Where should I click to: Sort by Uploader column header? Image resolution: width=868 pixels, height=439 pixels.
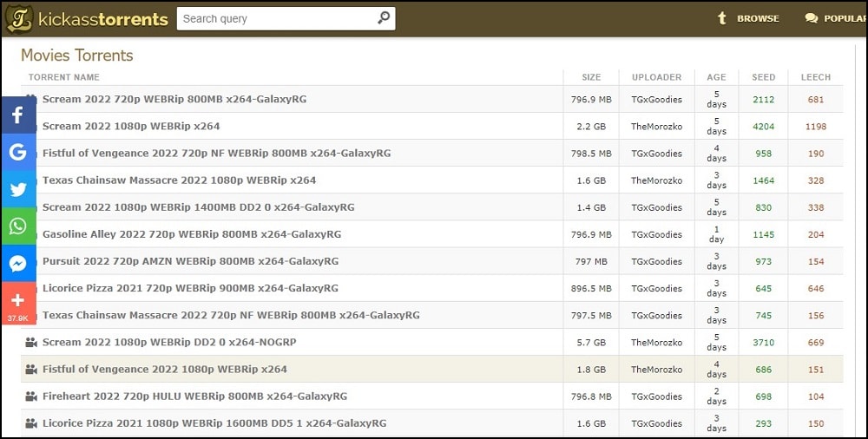point(656,77)
